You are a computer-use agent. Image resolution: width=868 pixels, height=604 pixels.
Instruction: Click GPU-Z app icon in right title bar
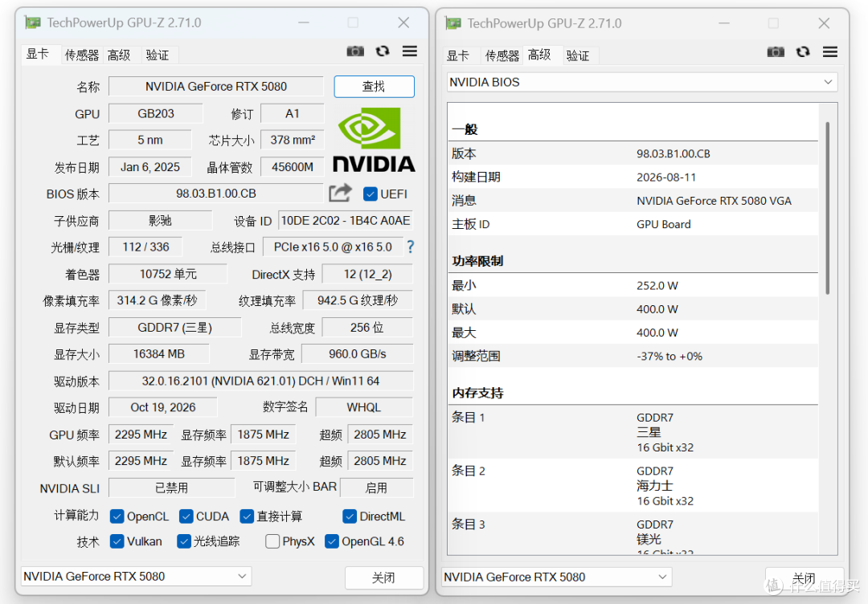click(453, 23)
